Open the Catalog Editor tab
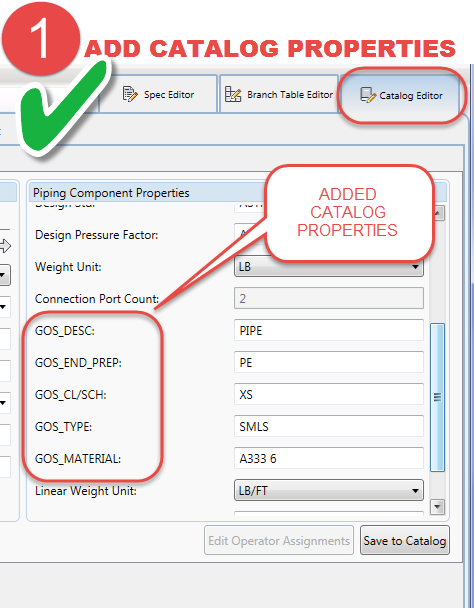The width and height of the screenshot is (474, 608). [400, 95]
